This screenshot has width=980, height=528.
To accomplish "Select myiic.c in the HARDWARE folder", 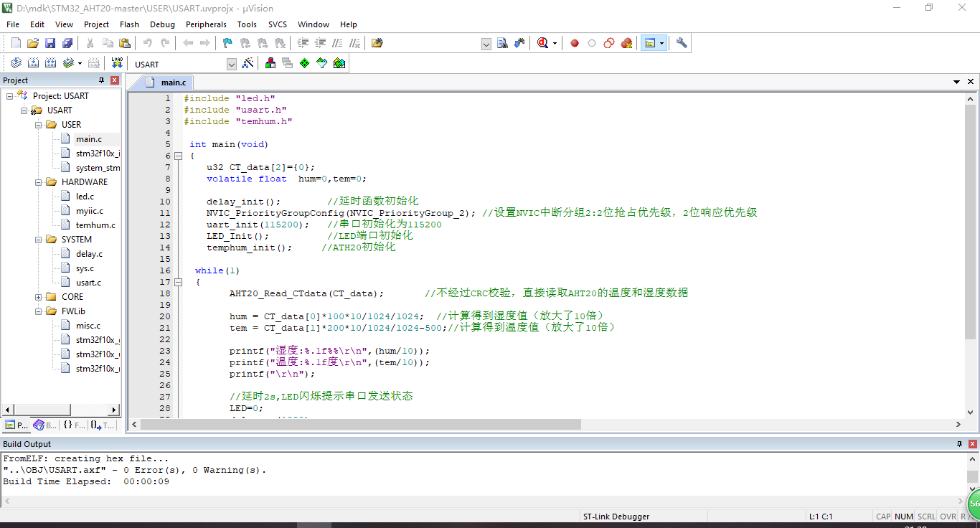I will tap(90, 211).
